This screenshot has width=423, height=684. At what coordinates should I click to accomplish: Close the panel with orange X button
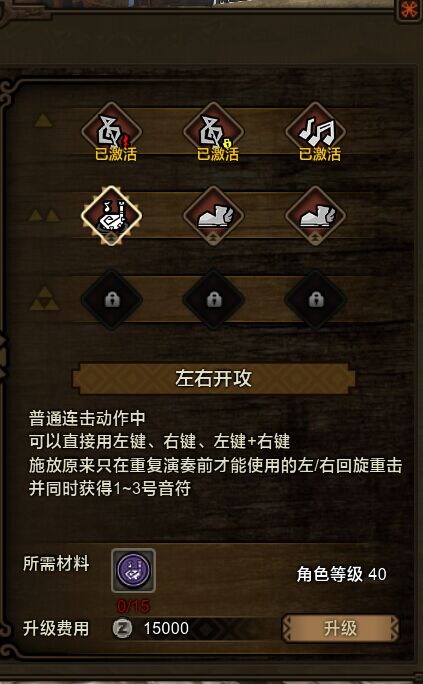409,10
